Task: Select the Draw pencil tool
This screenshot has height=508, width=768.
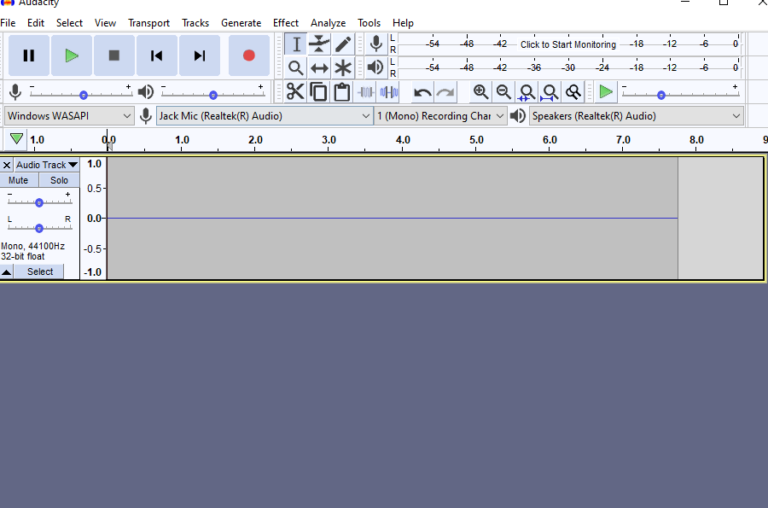Action: pos(343,44)
